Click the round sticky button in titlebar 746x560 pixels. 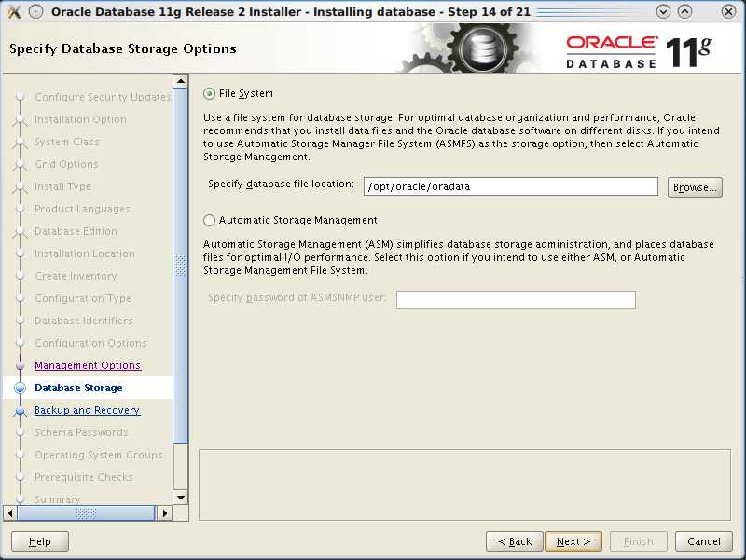36,11
